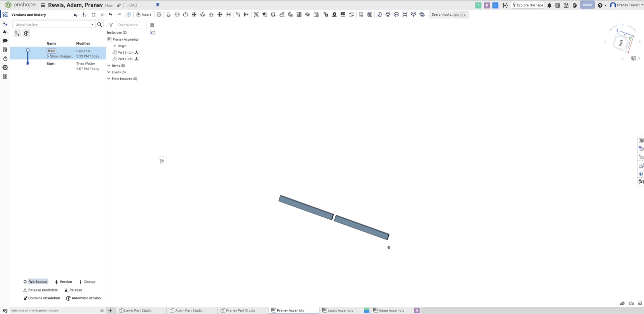The height and width of the screenshot is (314, 644).
Task: Click collaborator avatar T
Action: pyautogui.click(x=478, y=5)
